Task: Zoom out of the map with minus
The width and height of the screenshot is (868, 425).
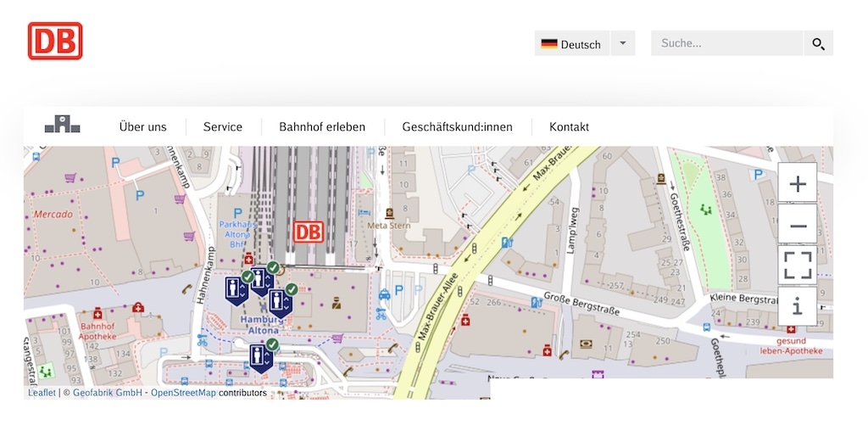Action: [x=797, y=225]
